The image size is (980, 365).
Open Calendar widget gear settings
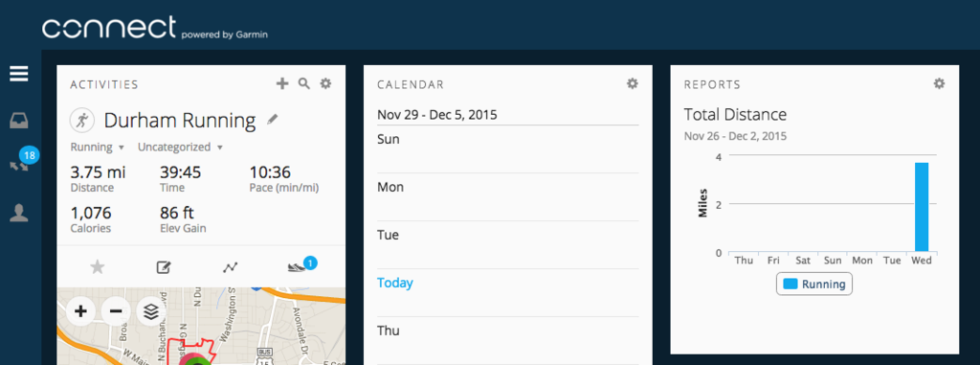(633, 83)
